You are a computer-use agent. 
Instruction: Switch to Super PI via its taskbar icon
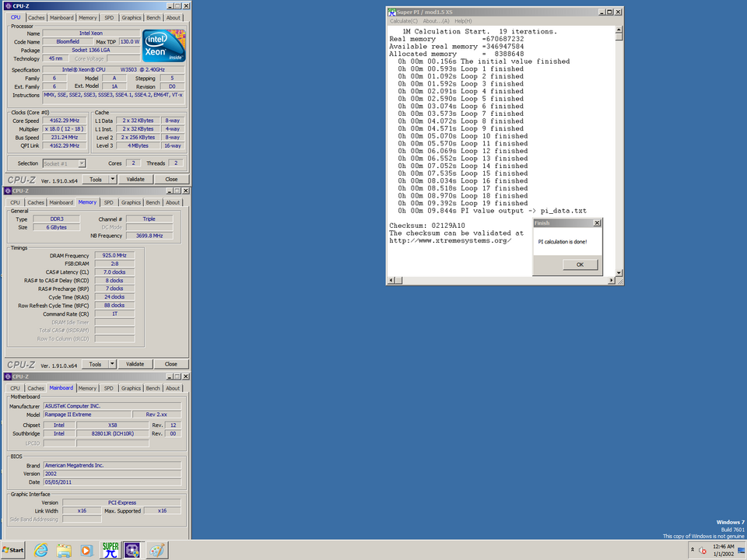point(110,551)
